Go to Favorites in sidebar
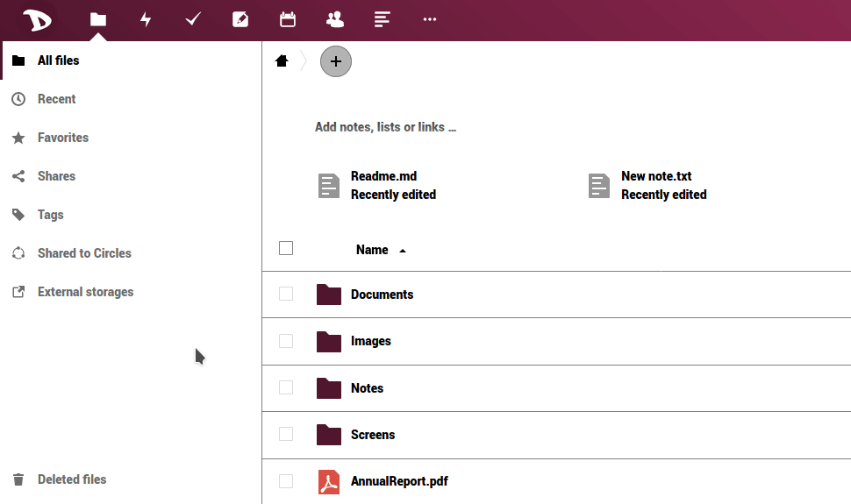 (x=62, y=138)
